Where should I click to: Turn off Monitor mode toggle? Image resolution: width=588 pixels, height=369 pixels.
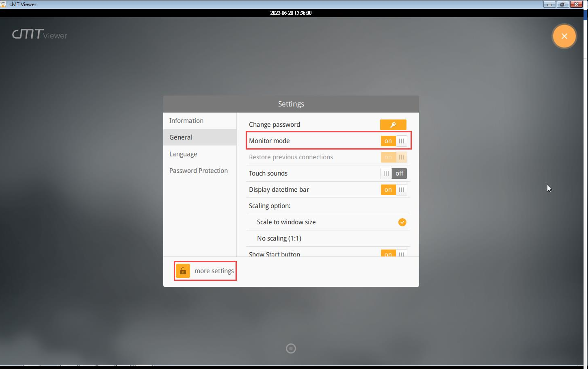(x=394, y=141)
